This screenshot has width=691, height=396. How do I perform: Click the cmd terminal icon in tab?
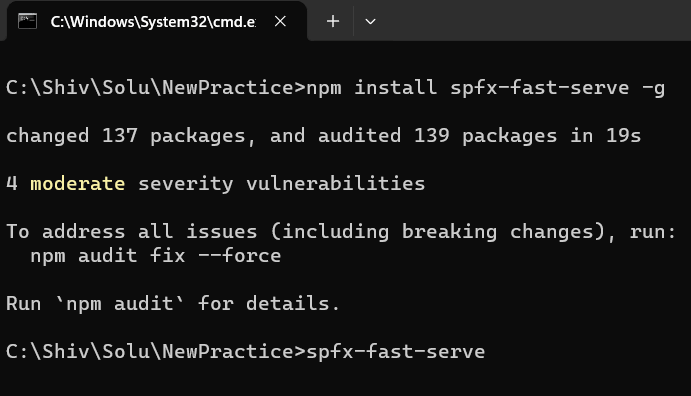coord(27,21)
